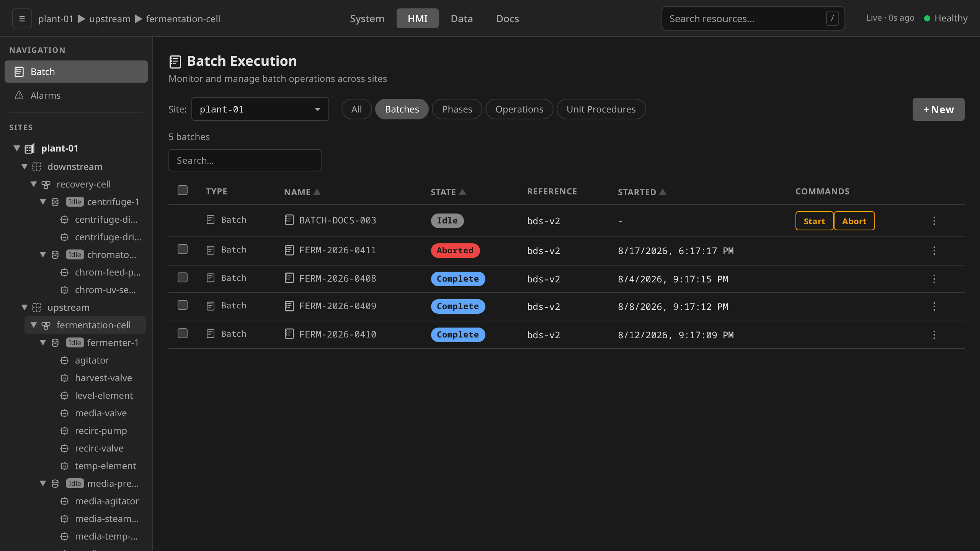Click the upstream breadcrumb link

[x=110, y=19]
